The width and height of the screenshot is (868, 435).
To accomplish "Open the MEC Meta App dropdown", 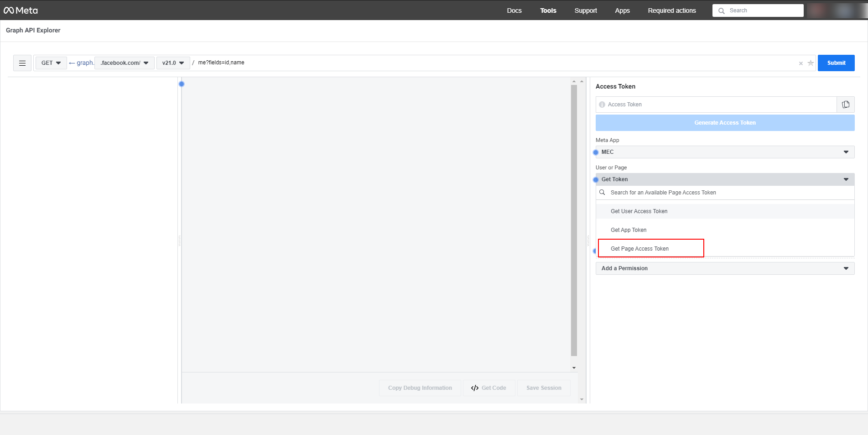I will click(x=724, y=152).
